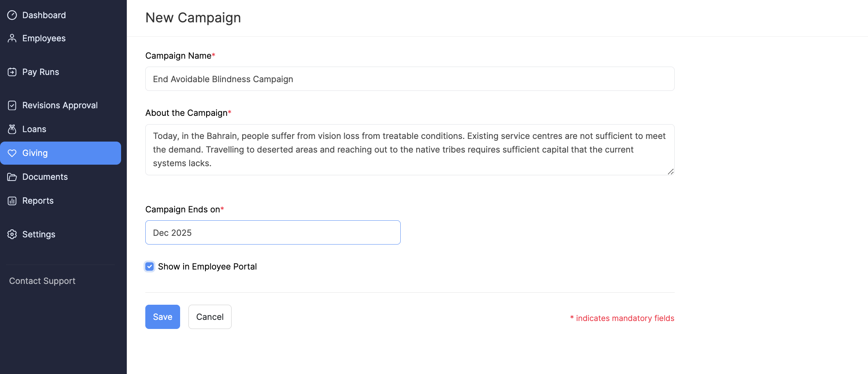
Task: Click the Settings gear icon
Action: click(12, 234)
